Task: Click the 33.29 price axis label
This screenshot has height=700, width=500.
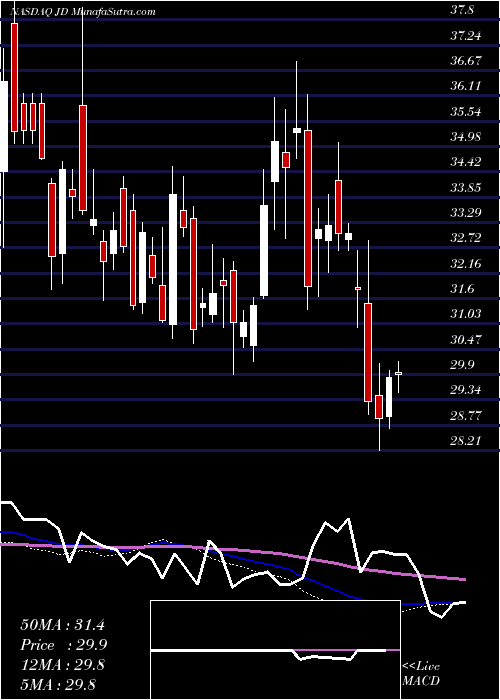Action: click(x=466, y=212)
